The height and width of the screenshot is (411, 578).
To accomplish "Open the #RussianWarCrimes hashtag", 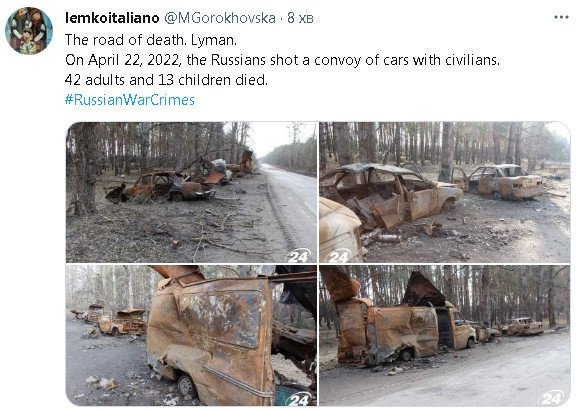I will click(x=130, y=100).
